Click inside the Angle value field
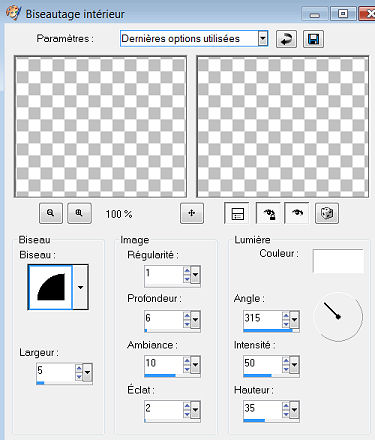This screenshot has width=375, height=440. pos(263,319)
